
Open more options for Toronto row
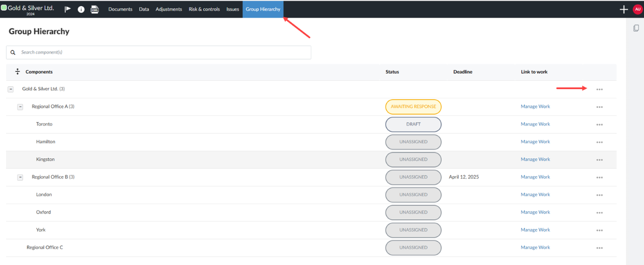tap(599, 124)
